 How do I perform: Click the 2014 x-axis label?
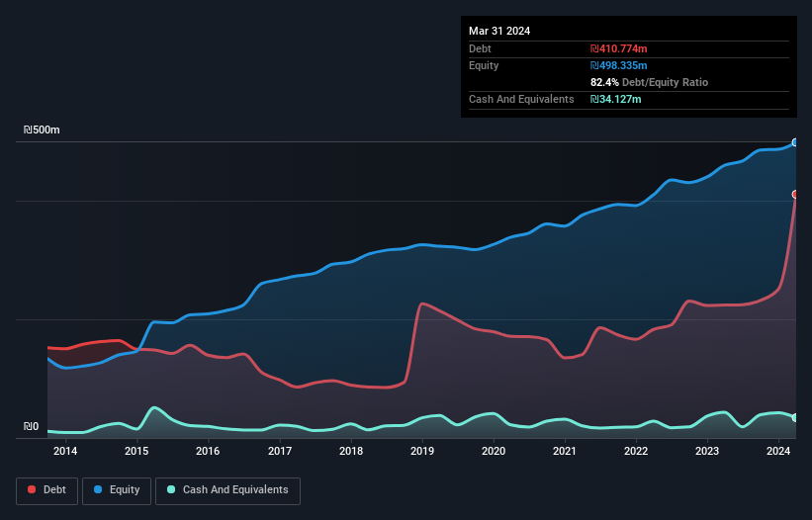click(x=65, y=451)
